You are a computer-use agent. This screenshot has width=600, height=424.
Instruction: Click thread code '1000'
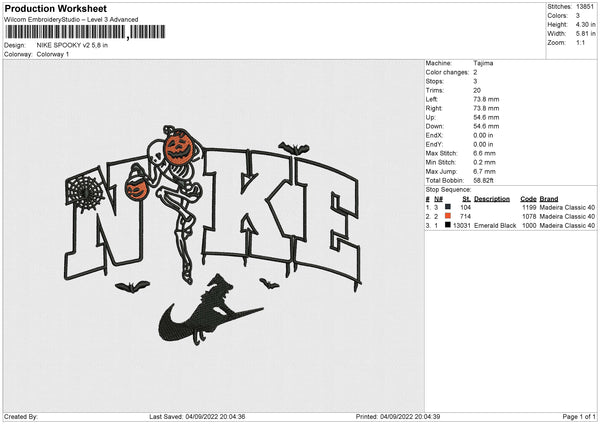[529, 226]
